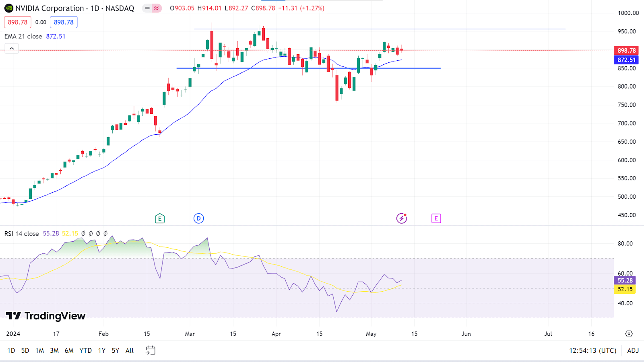Screen dimensions: 644x362
Task: Click the blue buy price 898.78 button
Action: (x=64, y=22)
